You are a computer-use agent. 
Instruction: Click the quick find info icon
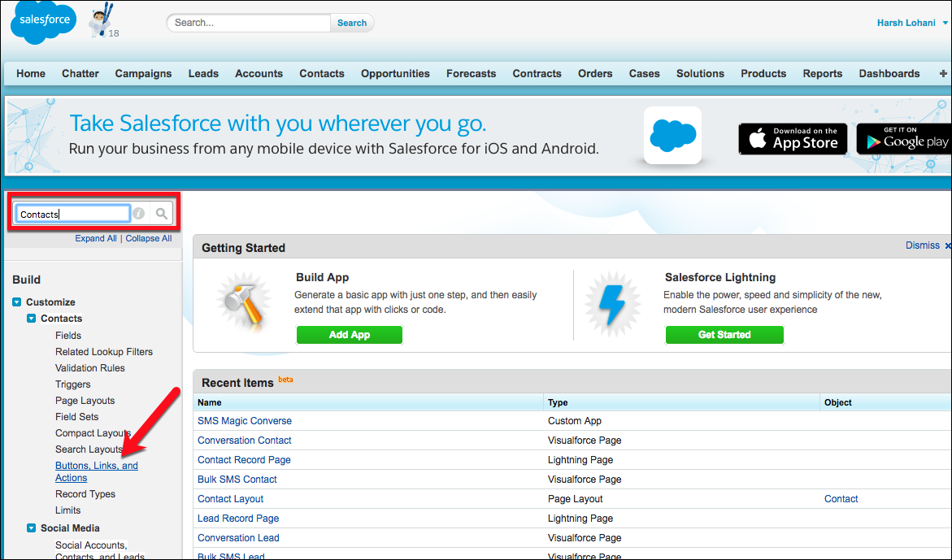139,214
